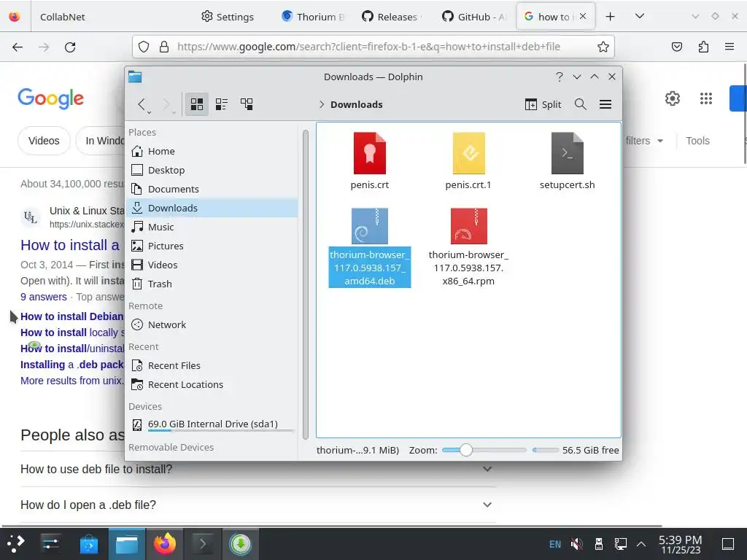Switch to Settings Firefox tab

pyautogui.click(x=228, y=17)
